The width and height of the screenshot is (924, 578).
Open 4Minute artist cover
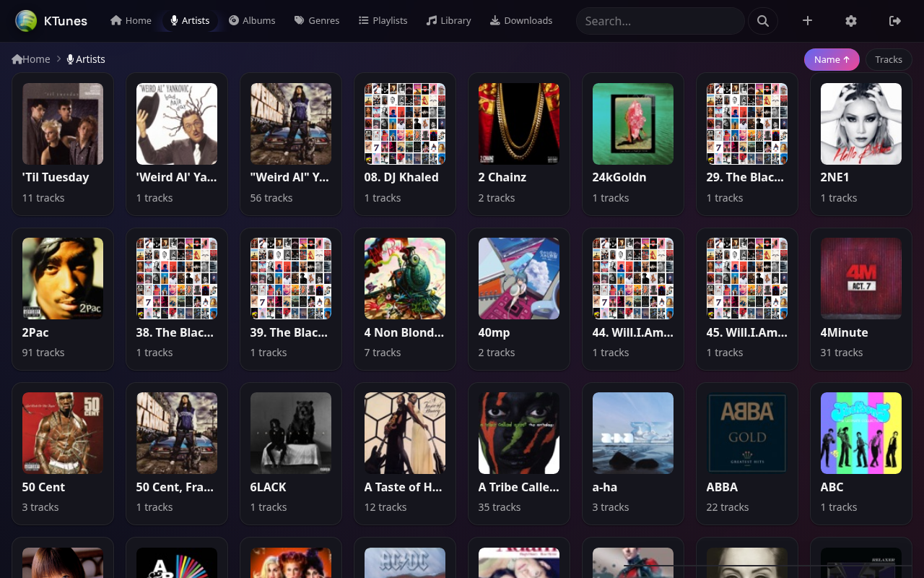[x=861, y=279]
